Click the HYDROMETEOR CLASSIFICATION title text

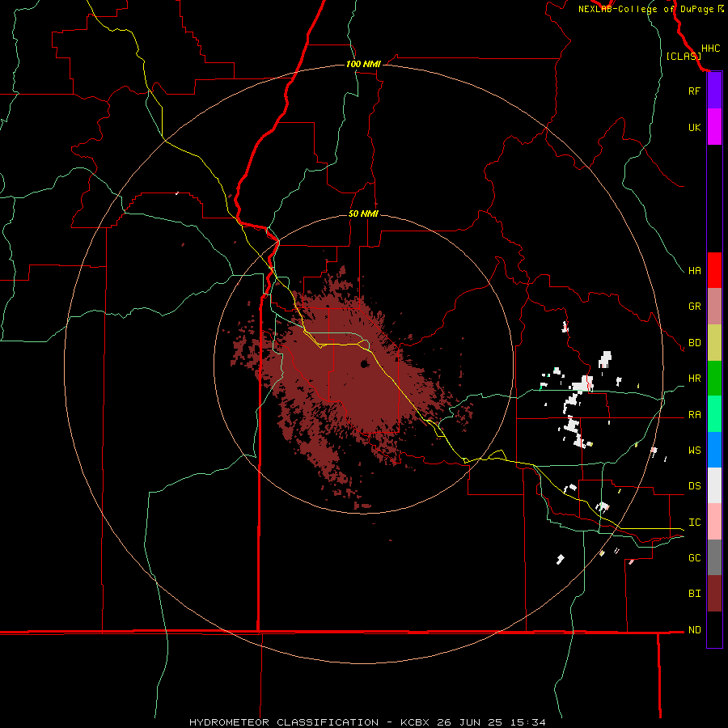[284, 722]
